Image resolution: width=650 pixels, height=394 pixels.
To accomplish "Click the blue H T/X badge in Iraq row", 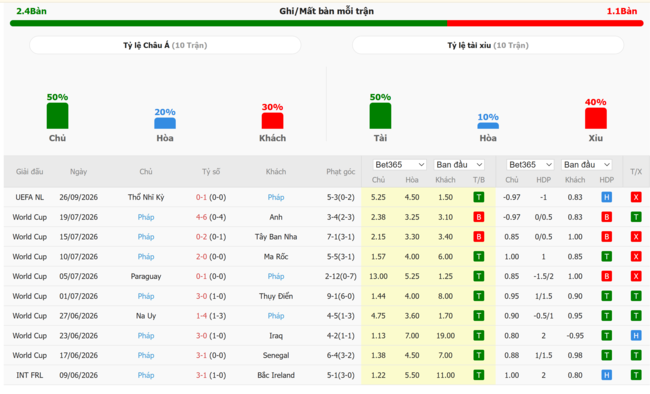I will coord(636,336).
